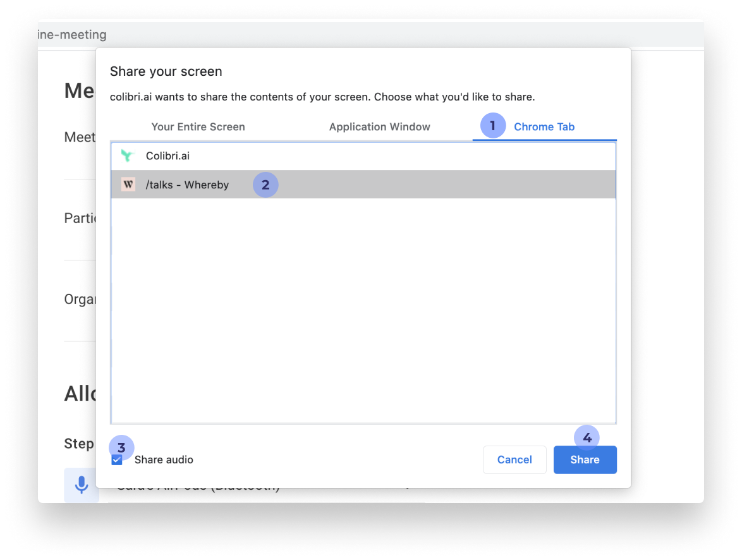742x560 pixels.
Task: Select the Chrome Tab tab
Action: coord(544,126)
